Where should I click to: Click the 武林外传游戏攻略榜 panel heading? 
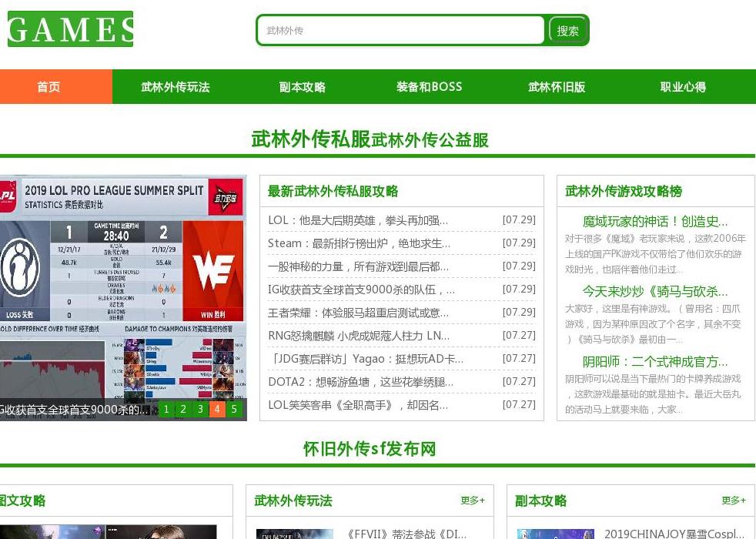pyautogui.click(x=624, y=192)
